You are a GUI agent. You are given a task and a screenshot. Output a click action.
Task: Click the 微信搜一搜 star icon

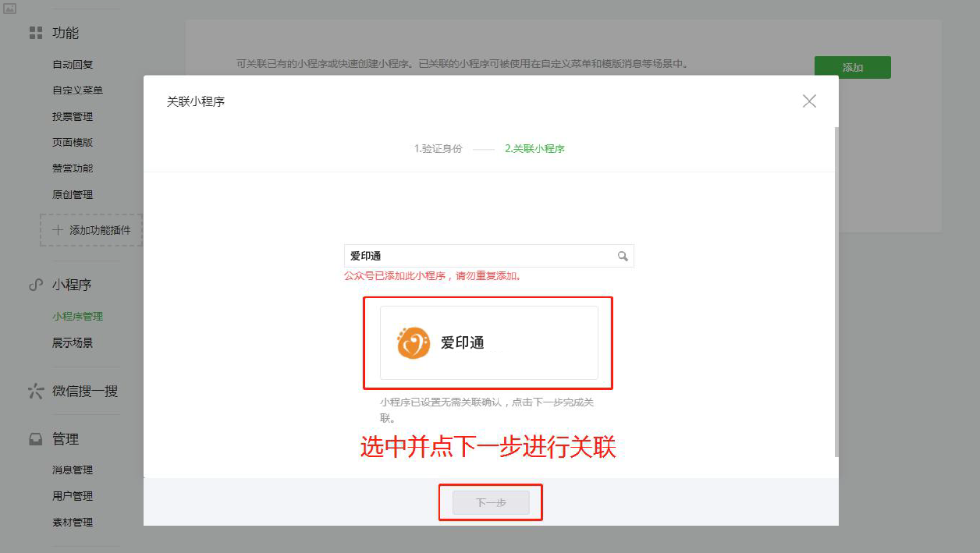point(35,391)
